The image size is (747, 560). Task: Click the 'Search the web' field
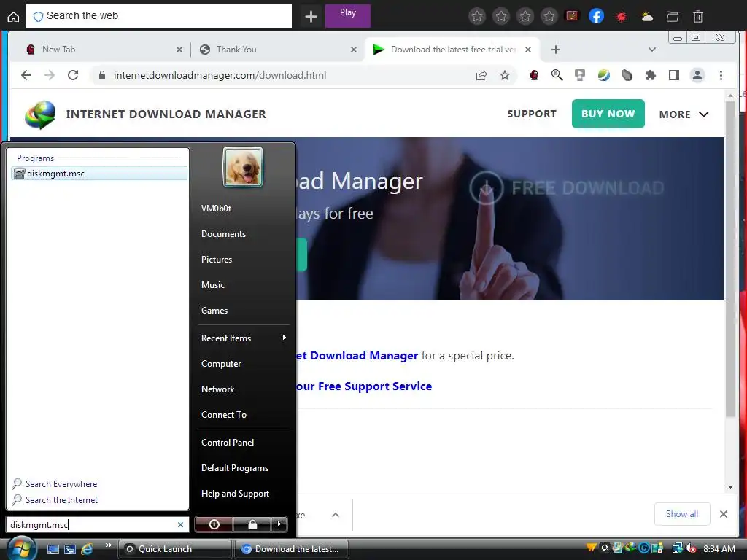click(x=158, y=16)
